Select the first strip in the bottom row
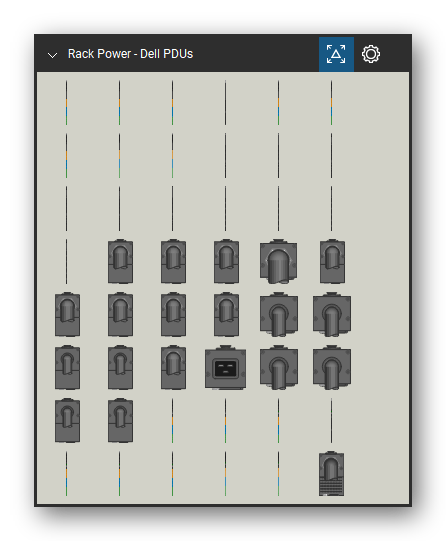The height and width of the screenshot is (541, 446). (x=67, y=474)
